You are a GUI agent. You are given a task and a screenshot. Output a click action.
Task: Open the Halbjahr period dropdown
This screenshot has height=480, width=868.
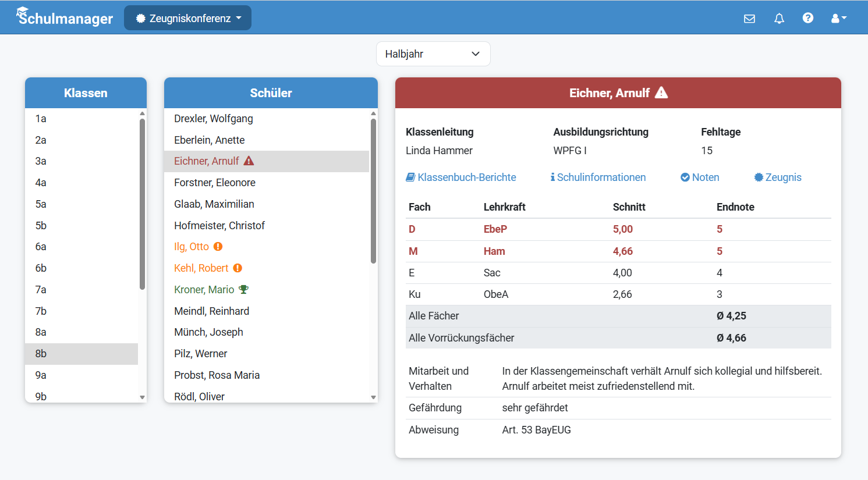tap(433, 54)
